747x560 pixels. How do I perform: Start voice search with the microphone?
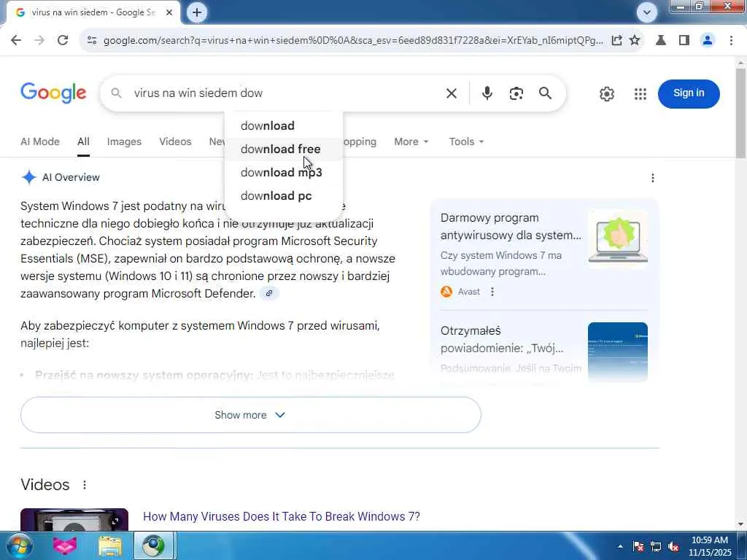point(487,93)
